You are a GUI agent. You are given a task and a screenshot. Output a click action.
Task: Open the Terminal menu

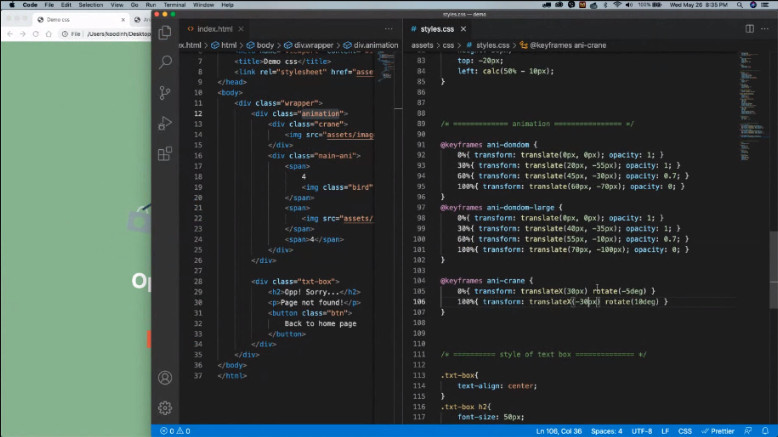pos(176,5)
